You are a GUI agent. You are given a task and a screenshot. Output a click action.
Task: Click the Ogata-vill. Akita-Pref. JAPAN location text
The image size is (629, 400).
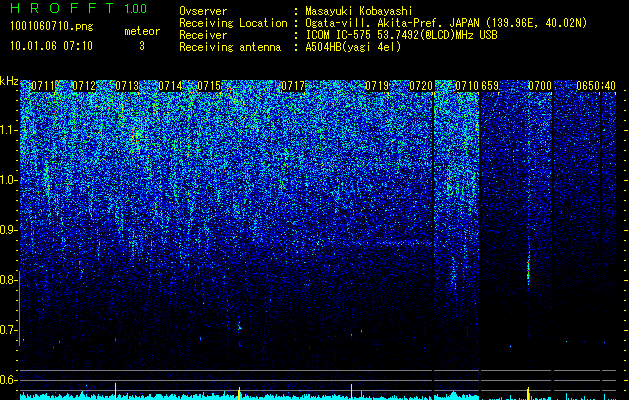tap(446, 23)
